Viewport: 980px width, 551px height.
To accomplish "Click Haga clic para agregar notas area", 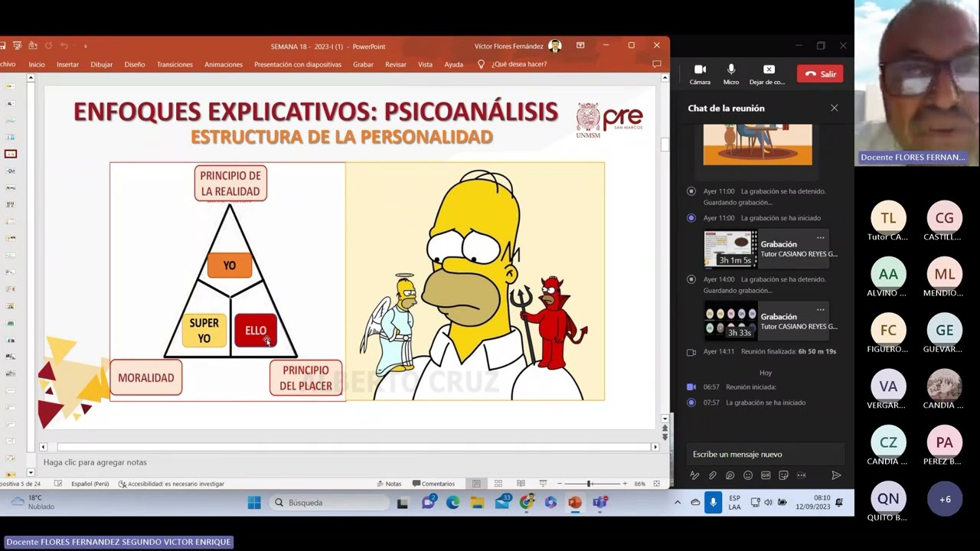I will [95, 462].
